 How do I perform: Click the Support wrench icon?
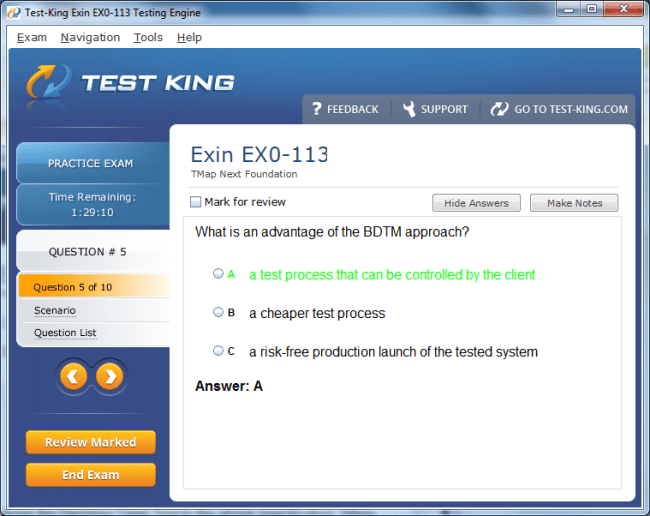(408, 109)
